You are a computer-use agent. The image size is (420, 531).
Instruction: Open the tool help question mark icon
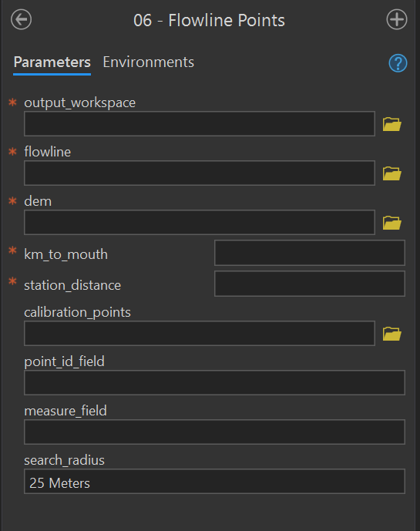[x=398, y=63]
